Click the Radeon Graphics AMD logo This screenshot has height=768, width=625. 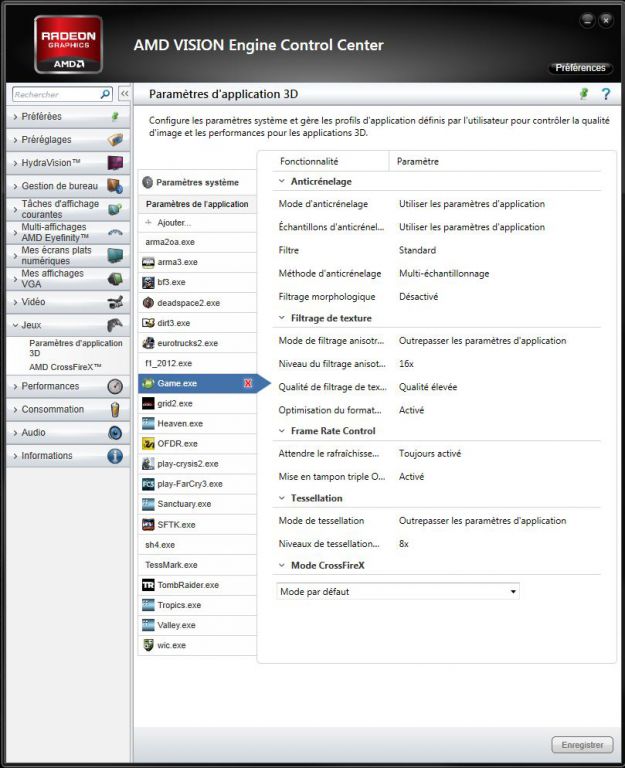[x=69, y=45]
